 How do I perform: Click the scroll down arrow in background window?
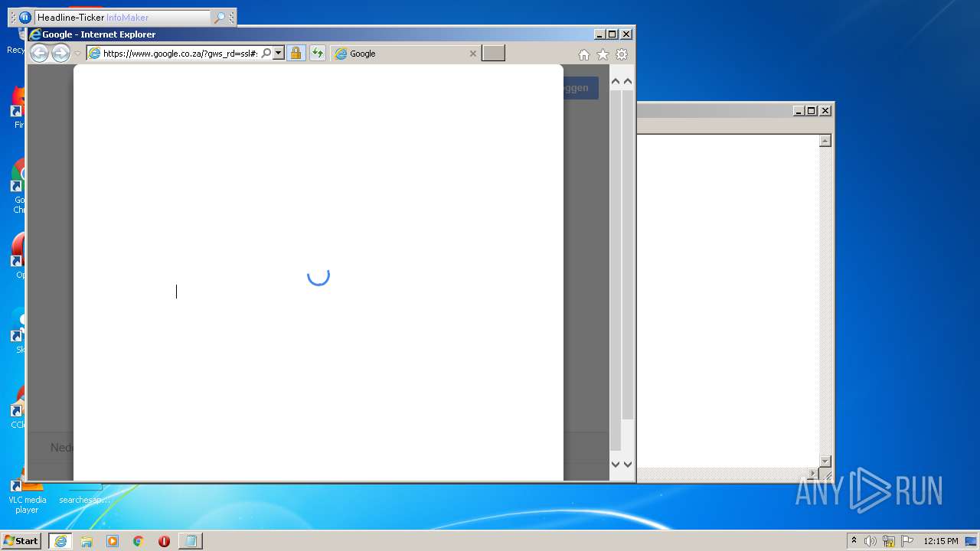point(825,461)
